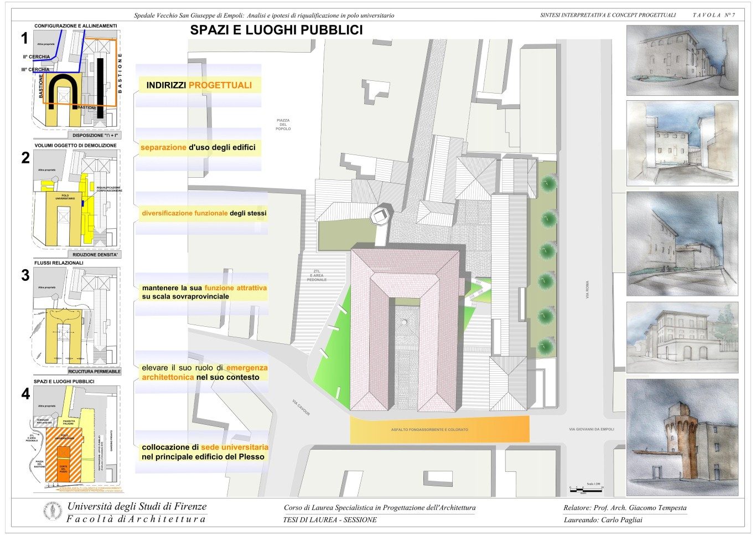This screenshot has width=756, height=535.
Task: Open diagram number 1 with blue and orange outlines
Action: click(77, 80)
